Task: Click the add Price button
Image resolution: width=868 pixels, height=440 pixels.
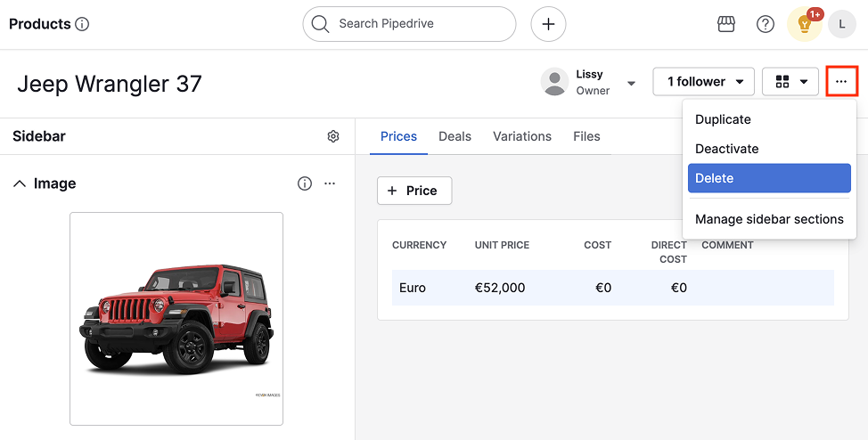Action: tap(414, 191)
